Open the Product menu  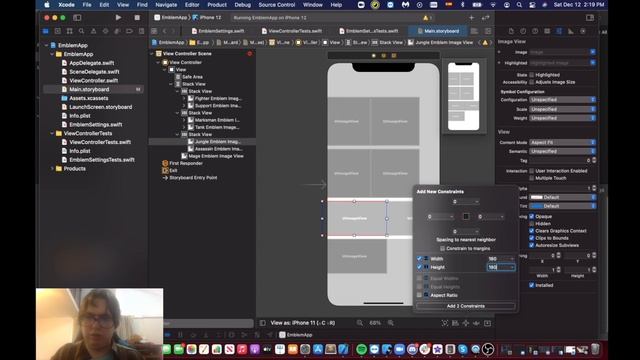click(217, 5)
